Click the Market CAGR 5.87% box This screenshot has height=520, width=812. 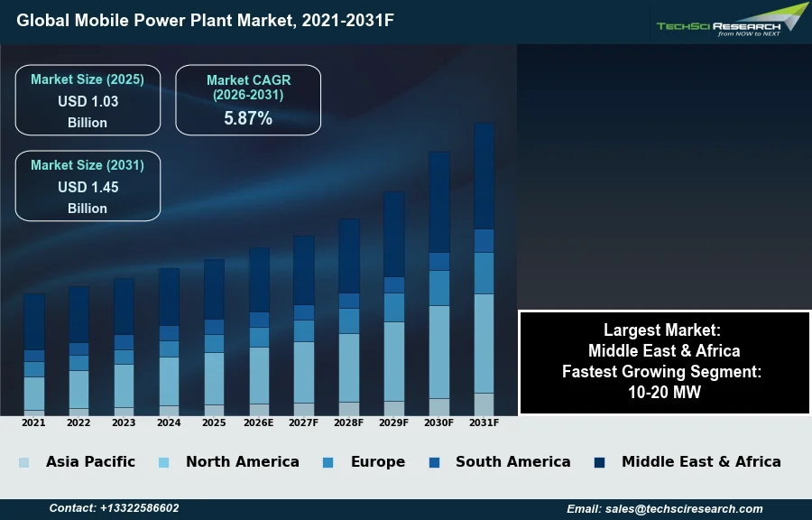coord(248,100)
